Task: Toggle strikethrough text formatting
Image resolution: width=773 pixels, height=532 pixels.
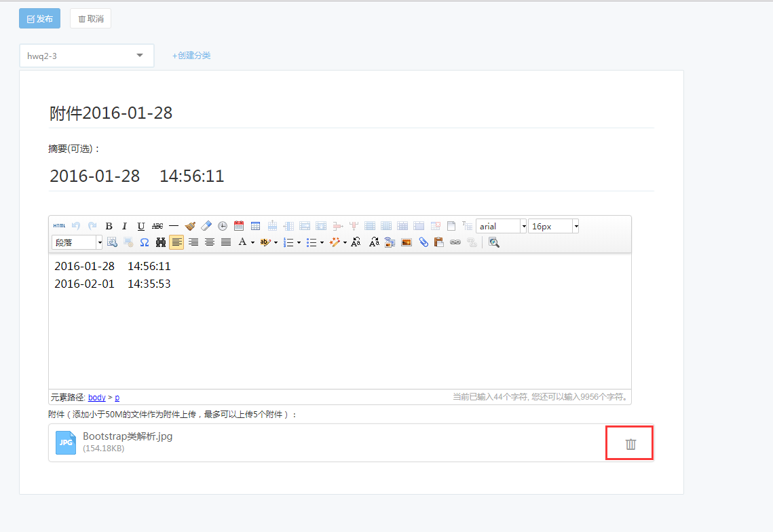Action: click(x=157, y=226)
